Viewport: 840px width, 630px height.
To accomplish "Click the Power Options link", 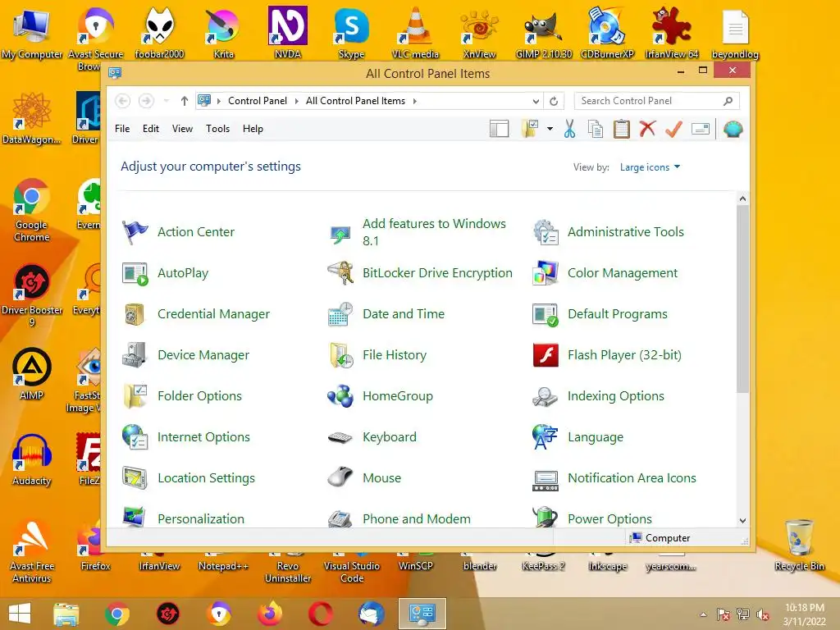I will 609,519.
